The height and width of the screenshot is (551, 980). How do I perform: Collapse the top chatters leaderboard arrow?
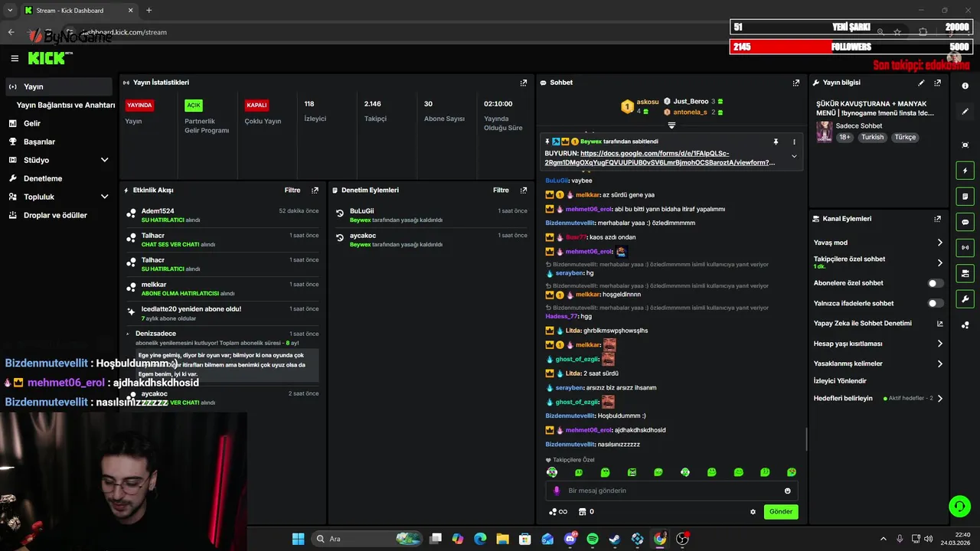[671, 125]
